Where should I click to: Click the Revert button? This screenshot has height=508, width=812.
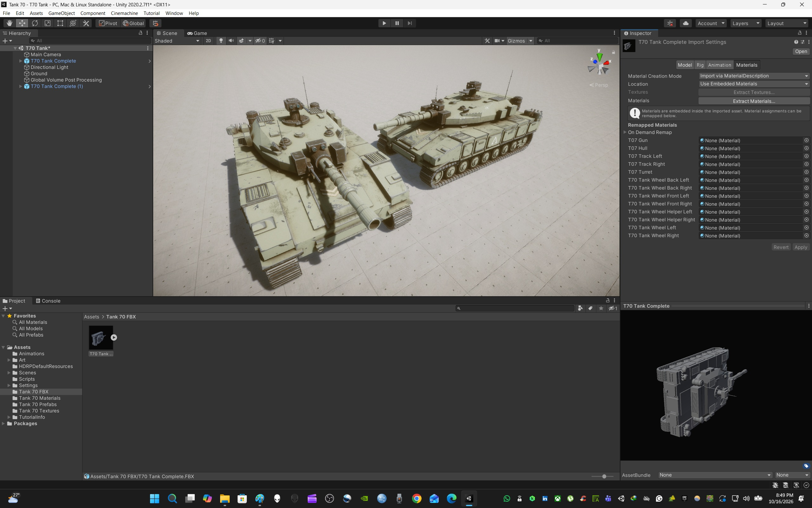tap(781, 247)
